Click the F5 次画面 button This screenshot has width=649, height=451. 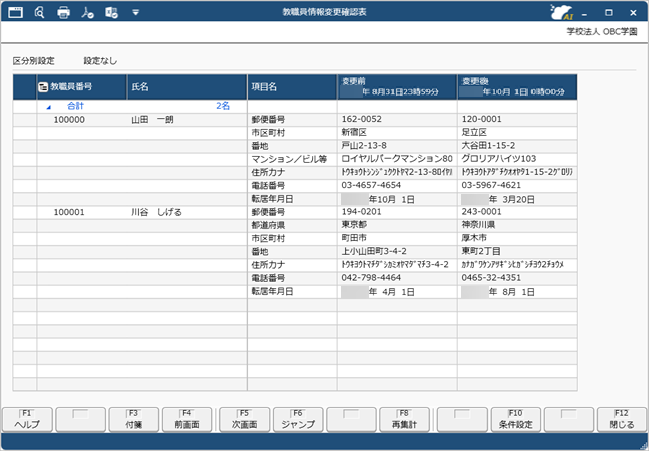tap(245, 420)
